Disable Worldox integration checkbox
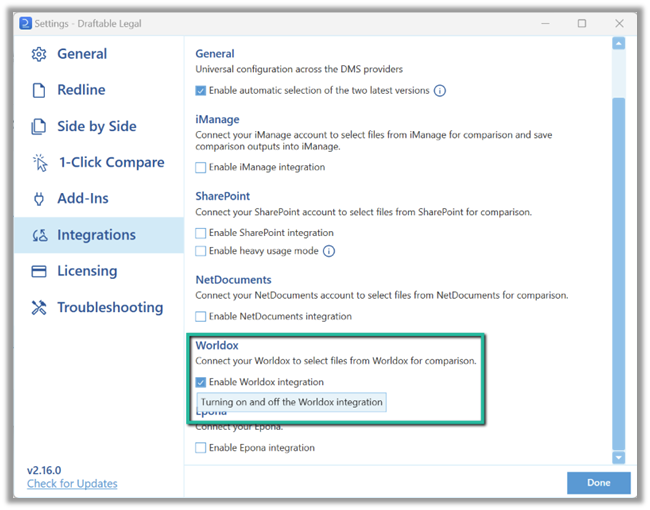The image size is (650, 510). [201, 382]
